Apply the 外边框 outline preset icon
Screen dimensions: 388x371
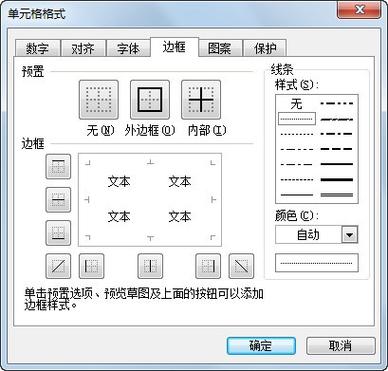(150, 100)
